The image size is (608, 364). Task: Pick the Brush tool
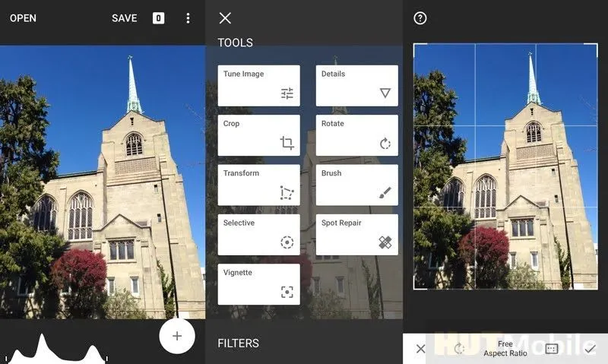pyautogui.click(x=356, y=185)
